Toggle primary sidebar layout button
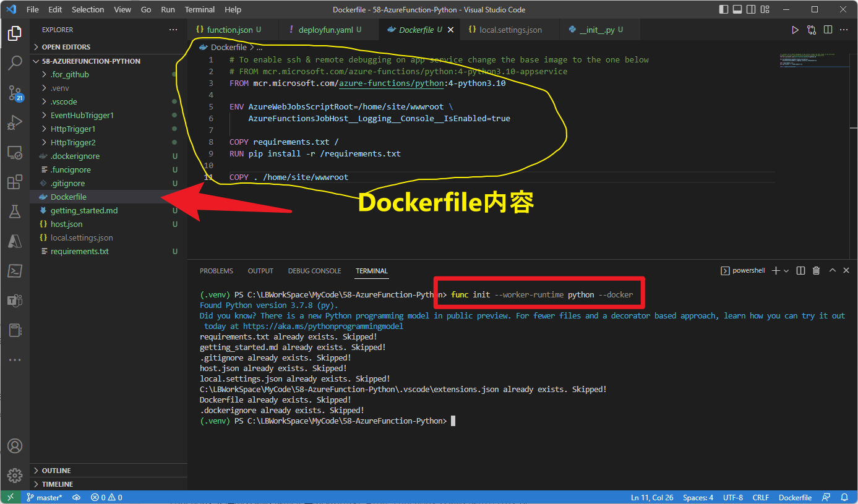 pyautogui.click(x=724, y=9)
